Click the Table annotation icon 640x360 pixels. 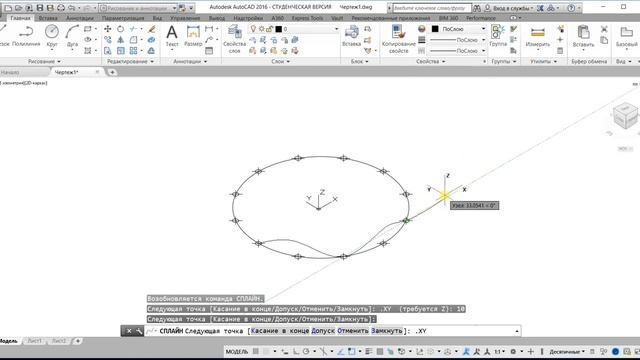(209, 51)
